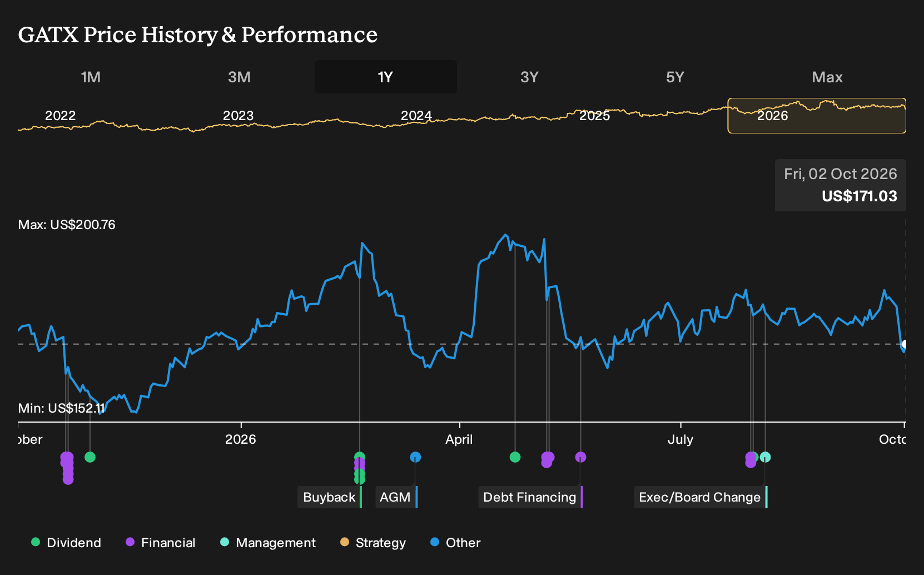This screenshot has width=924, height=575.
Task: Toggle the Strategy legend filter
Action: coord(373,543)
